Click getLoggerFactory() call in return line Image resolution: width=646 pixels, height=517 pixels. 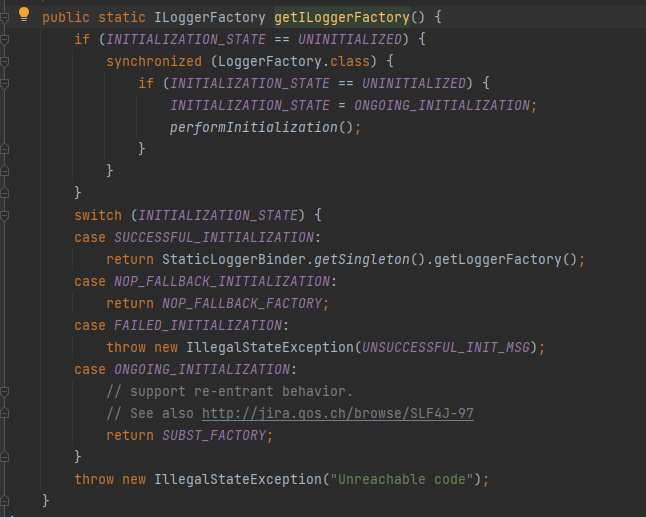click(x=506, y=260)
